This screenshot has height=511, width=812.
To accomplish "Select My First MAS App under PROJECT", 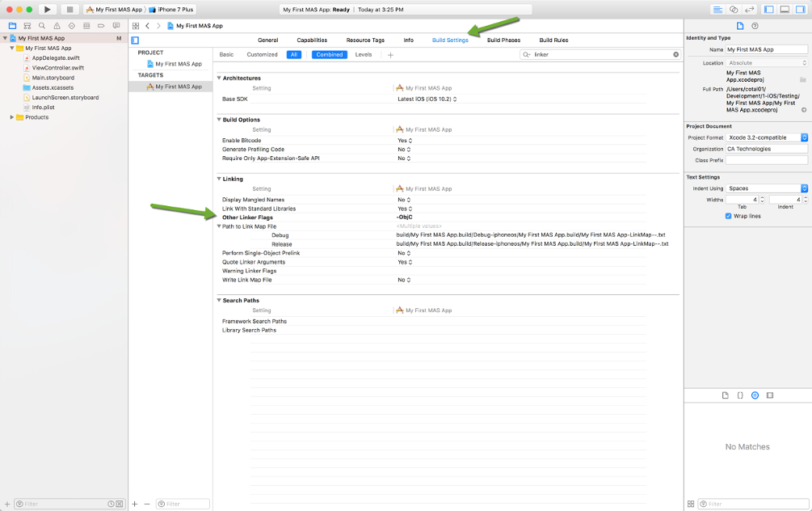I will pos(175,64).
